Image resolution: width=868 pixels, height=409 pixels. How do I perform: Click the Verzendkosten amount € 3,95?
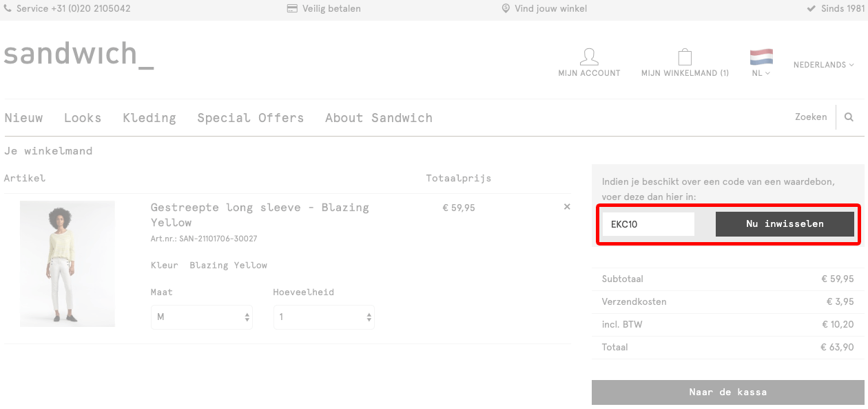coord(840,302)
